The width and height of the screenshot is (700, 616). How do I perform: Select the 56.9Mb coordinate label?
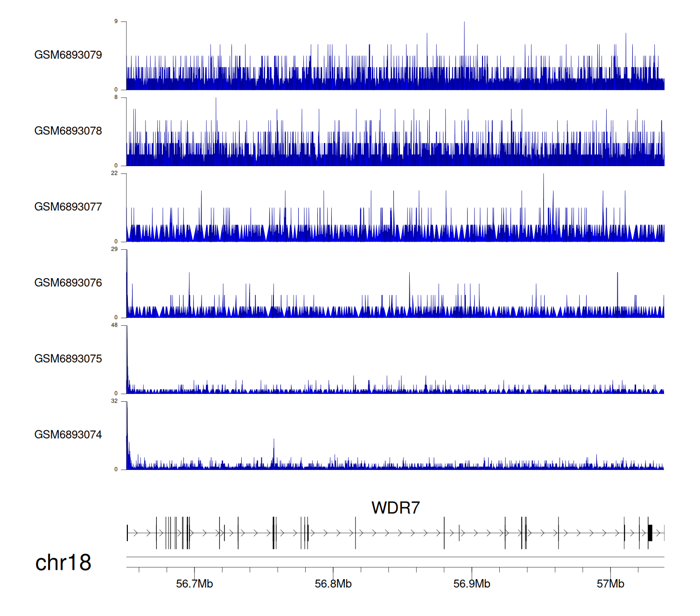coord(471,584)
